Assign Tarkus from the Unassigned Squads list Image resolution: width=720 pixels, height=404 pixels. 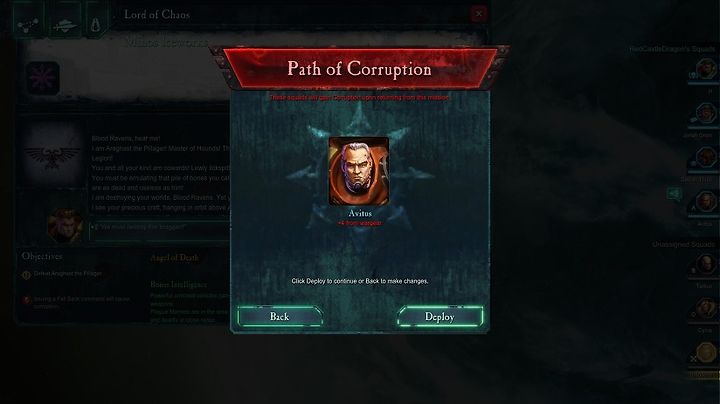705,265
